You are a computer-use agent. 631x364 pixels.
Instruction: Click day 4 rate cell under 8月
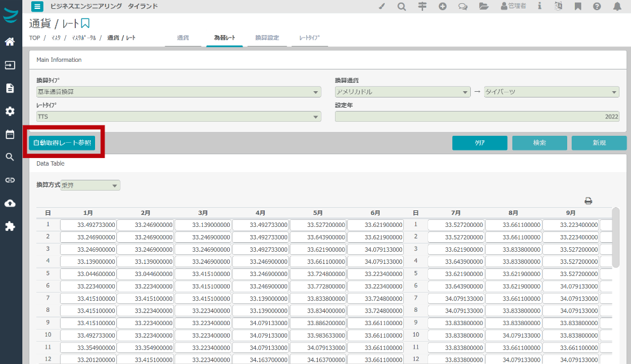[x=514, y=261]
